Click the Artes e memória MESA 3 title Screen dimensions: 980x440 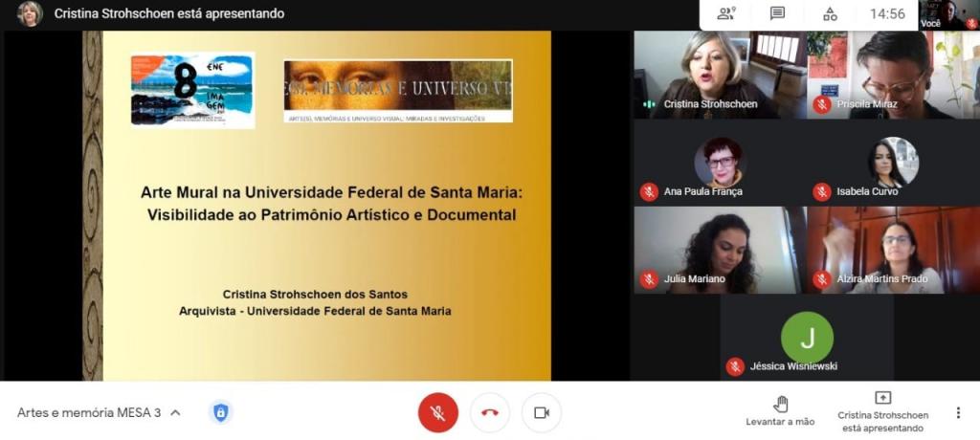point(89,413)
